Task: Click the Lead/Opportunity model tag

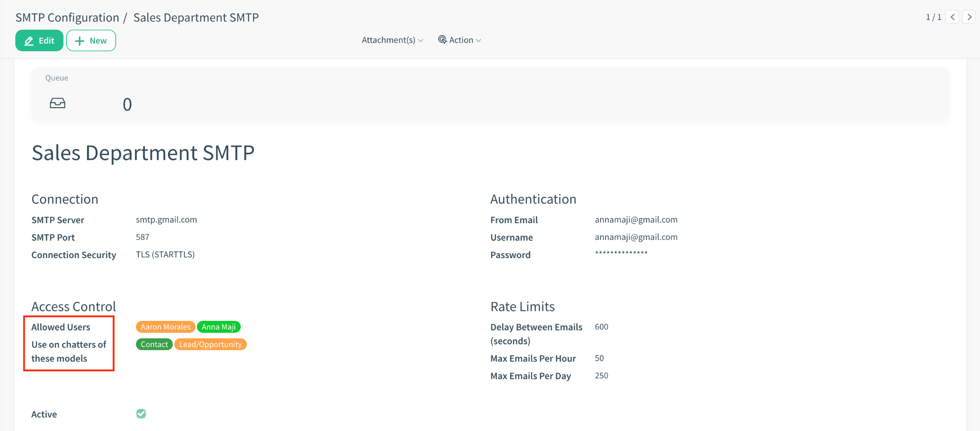Action: [210, 344]
